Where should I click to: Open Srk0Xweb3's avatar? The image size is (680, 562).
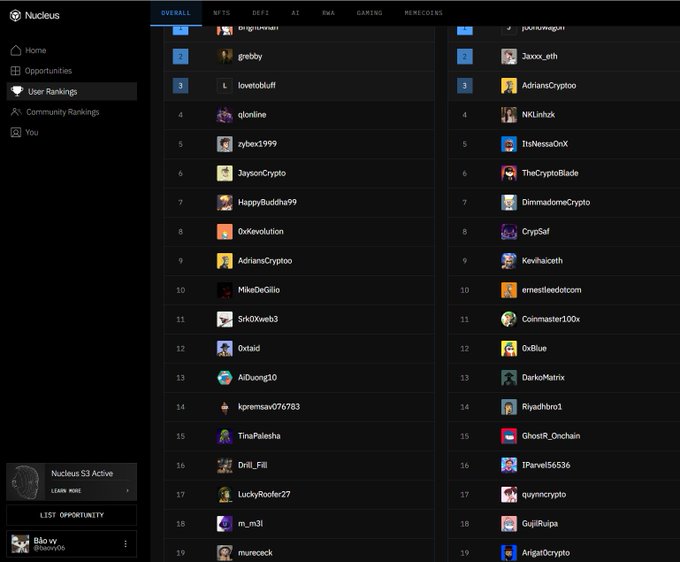[225, 319]
